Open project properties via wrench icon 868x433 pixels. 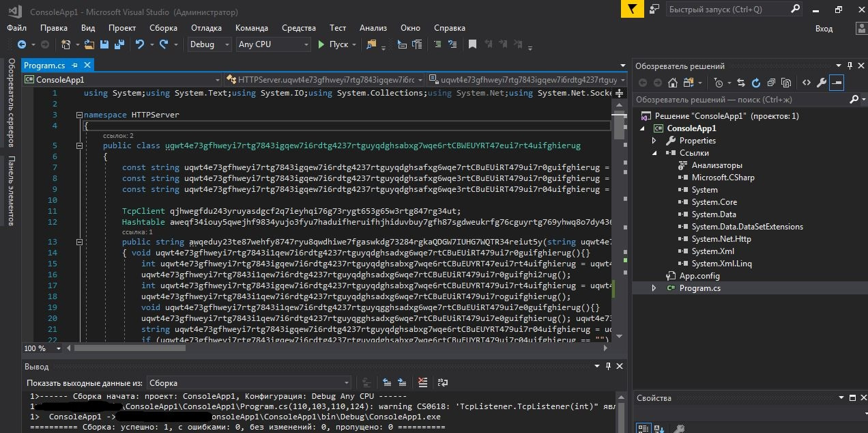822,83
